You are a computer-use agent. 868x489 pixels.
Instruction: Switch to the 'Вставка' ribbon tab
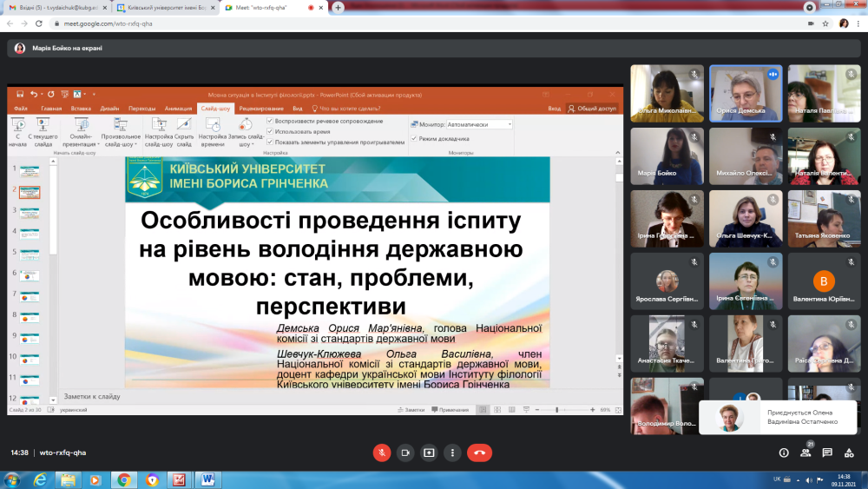point(81,109)
